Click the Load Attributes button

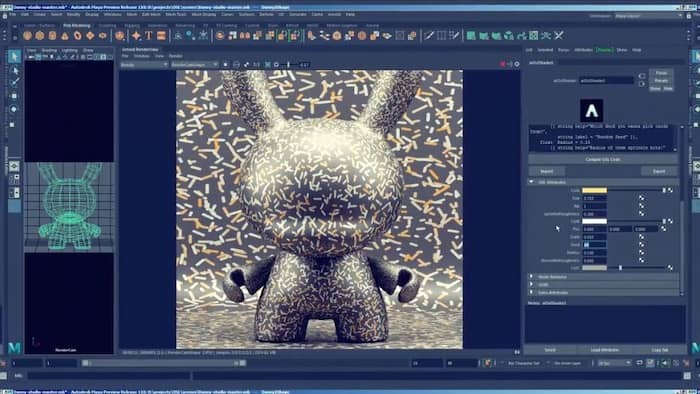(604, 350)
